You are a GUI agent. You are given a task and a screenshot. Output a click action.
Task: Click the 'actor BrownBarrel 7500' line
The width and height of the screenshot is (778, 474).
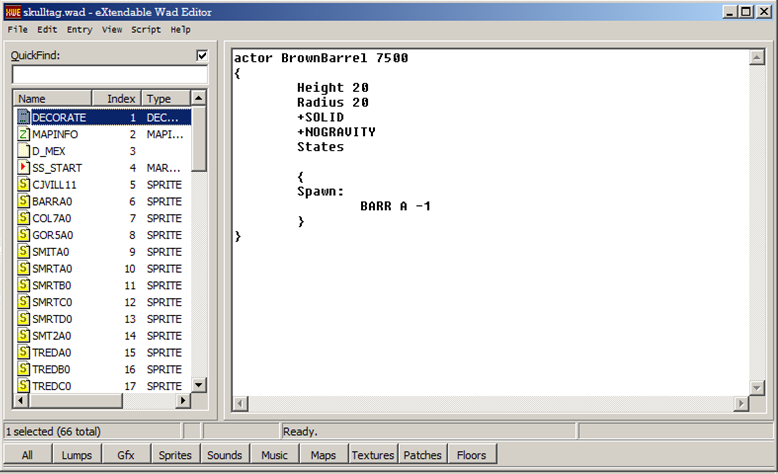(x=321, y=58)
